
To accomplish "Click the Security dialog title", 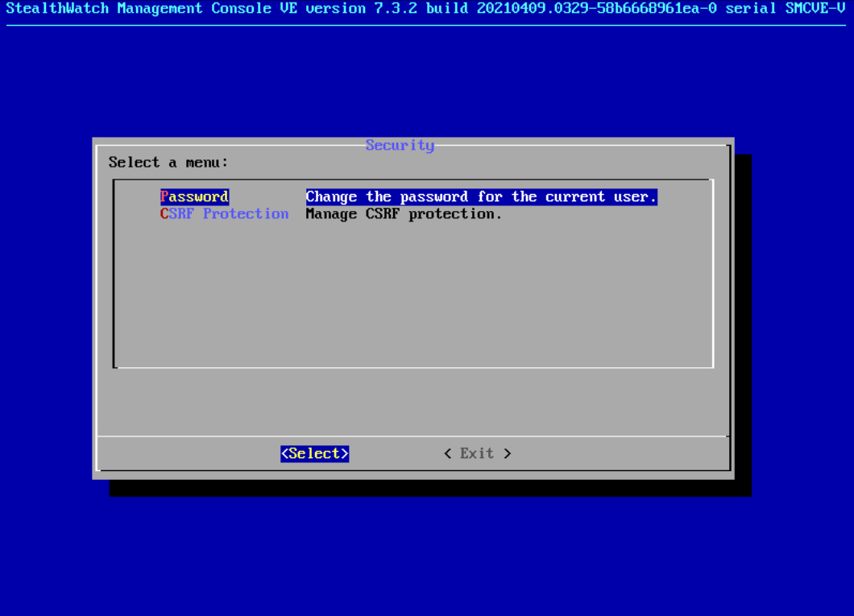I will click(x=400, y=145).
